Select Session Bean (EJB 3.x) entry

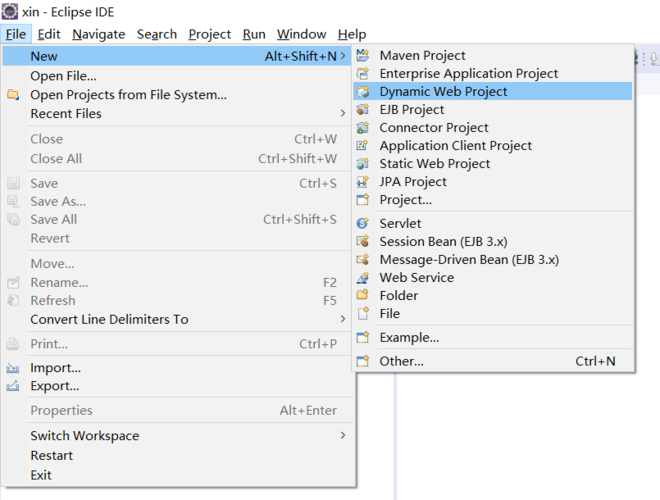coord(492,242)
